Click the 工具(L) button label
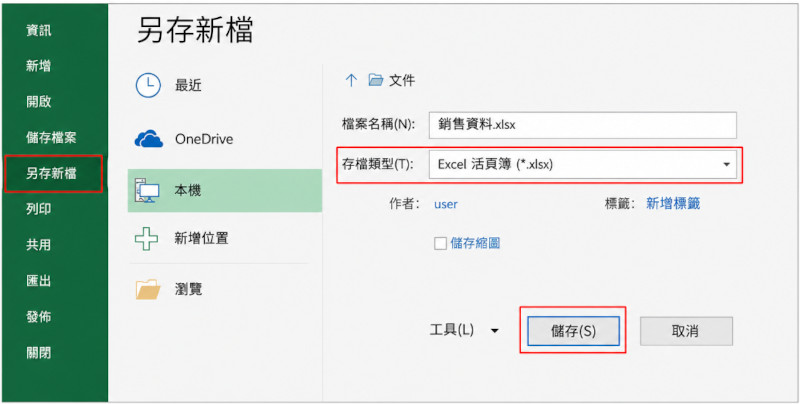The height and width of the screenshot is (404, 800). [x=452, y=330]
